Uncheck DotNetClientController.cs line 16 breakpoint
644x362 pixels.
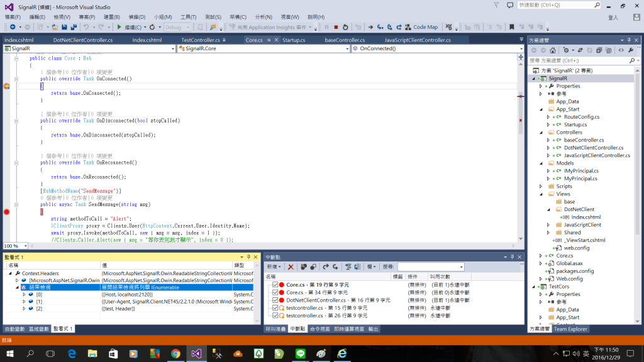[275, 300]
